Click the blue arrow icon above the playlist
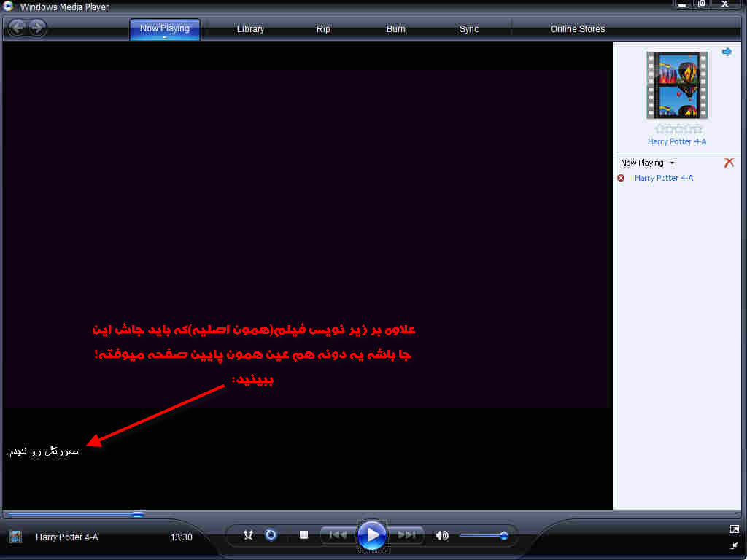The width and height of the screenshot is (747, 560). 727,52
